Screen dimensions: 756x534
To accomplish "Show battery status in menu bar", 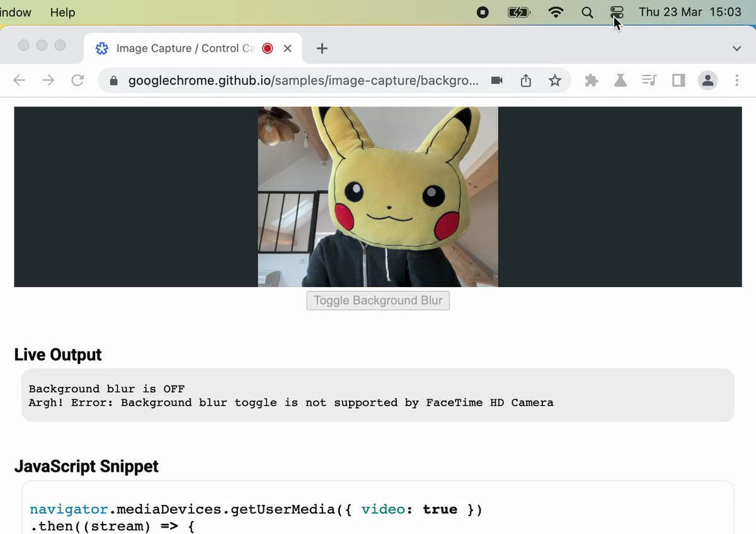I will pos(519,12).
